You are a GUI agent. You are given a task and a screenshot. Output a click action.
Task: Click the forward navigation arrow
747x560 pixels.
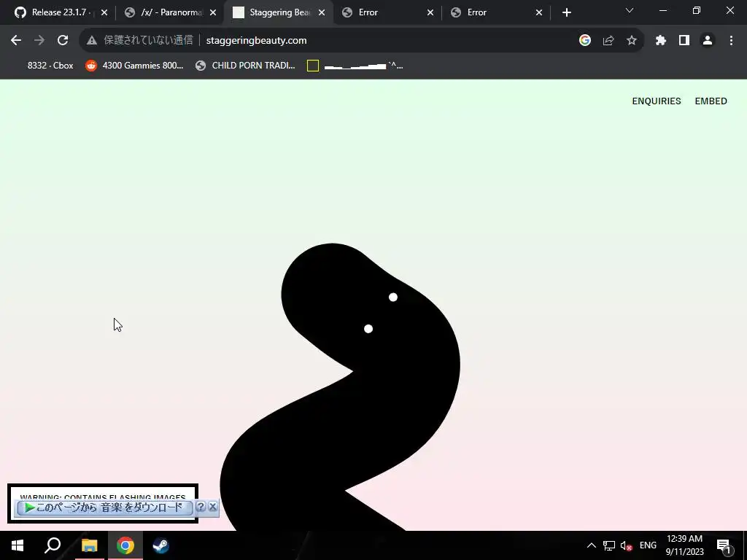tap(39, 41)
